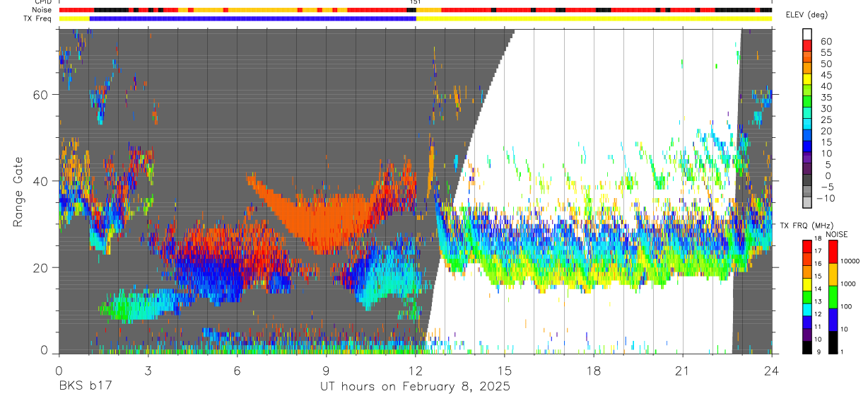Screen dimensions: 868x401
Task: Click the '3' tick label on time axis
Action: [148, 370]
